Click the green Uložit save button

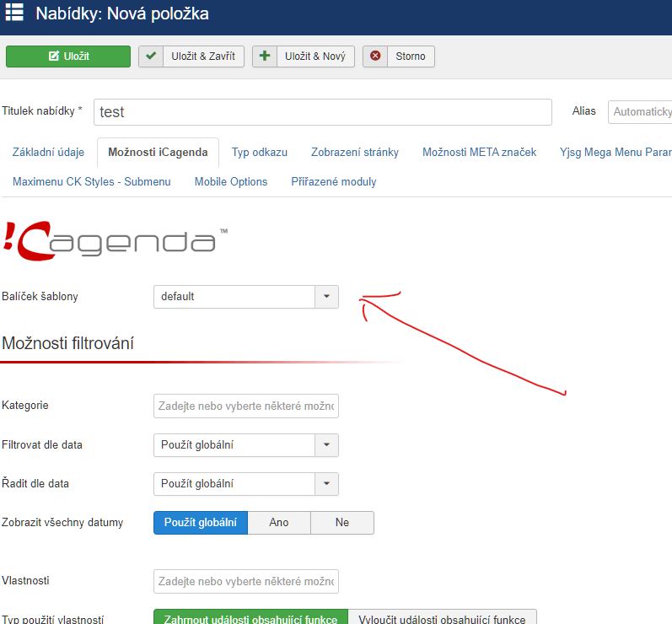[x=68, y=56]
